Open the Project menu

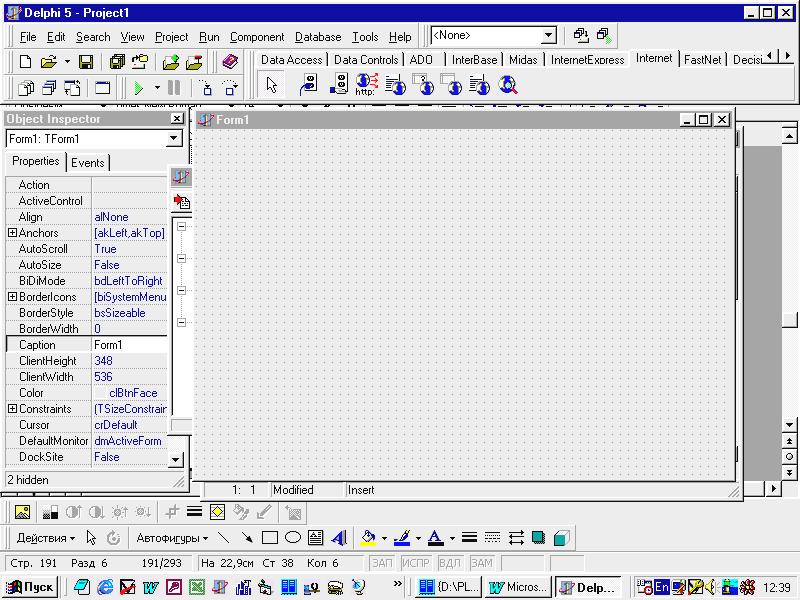171,37
